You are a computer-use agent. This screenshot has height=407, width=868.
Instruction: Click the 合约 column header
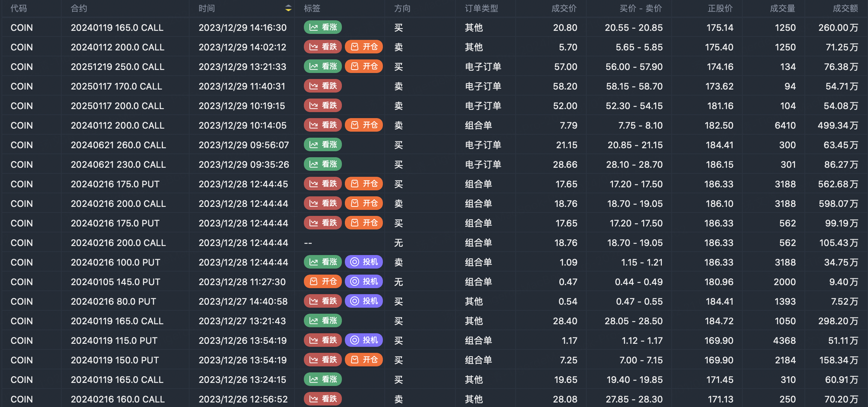[79, 8]
